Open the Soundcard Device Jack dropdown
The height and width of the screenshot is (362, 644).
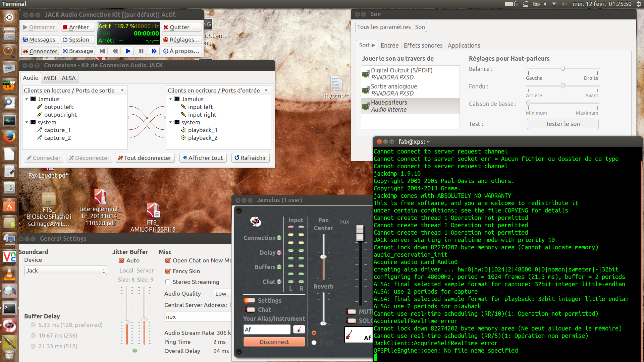pyautogui.click(x=65, y=270)
